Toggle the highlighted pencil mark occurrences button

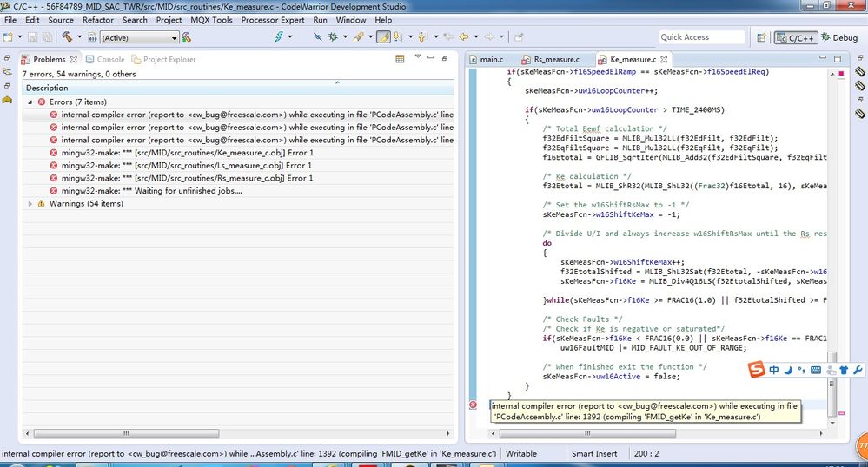(x=382, y=37)
